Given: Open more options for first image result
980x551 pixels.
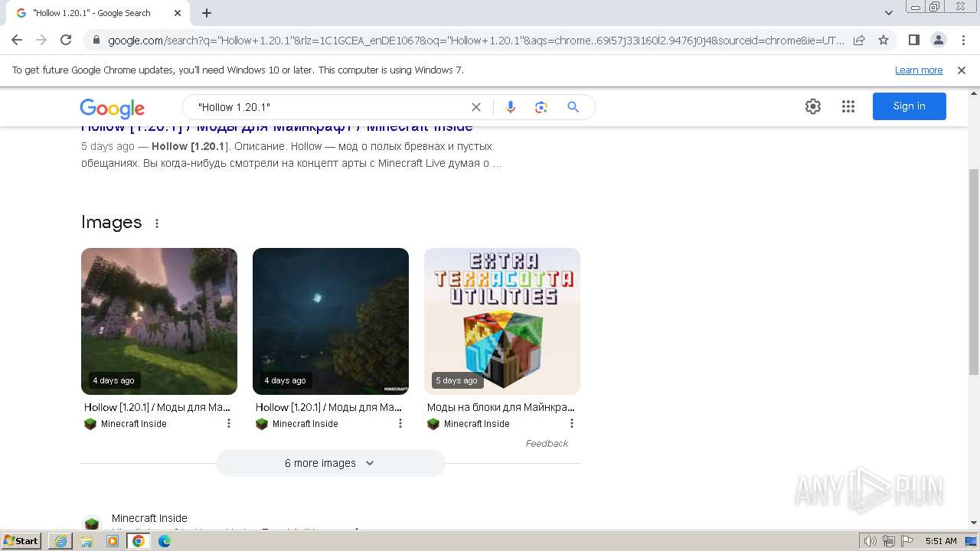Looking at the screenshot, I should [228, 423].
